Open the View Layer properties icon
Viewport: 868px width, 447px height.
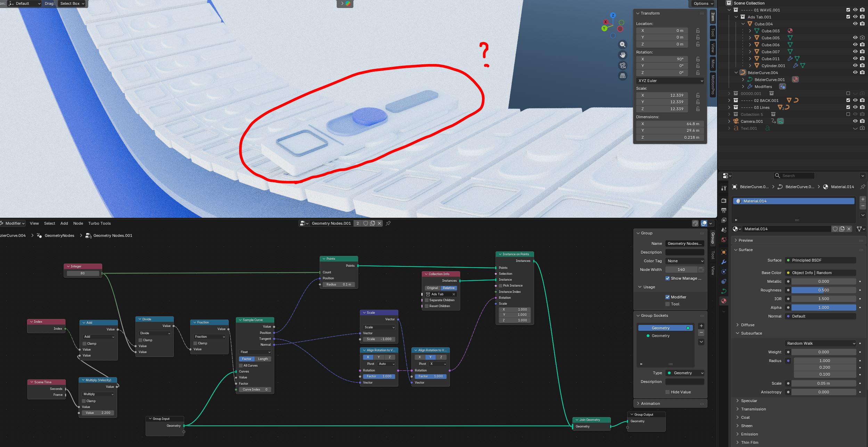(724, 220)
